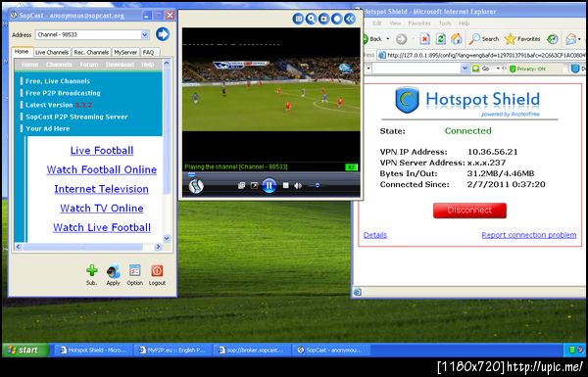Image resolution: width=588 pixels, height=377 pixels.
Task: Open the toolbar search box dropdown arrow
Action: click(465, 69)
